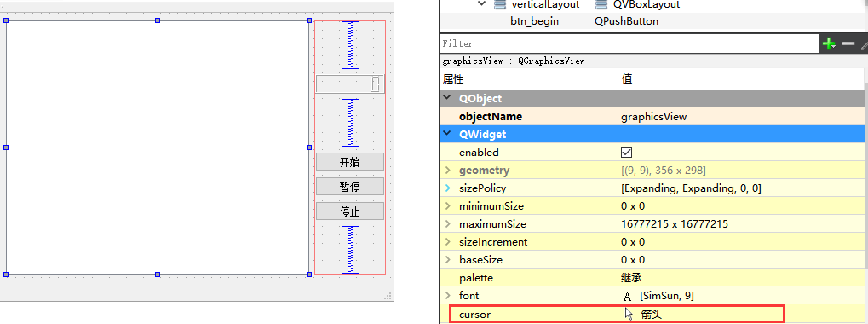Select the palette property name
Viewport: 868px width, 324px height.
pos(475,277)
